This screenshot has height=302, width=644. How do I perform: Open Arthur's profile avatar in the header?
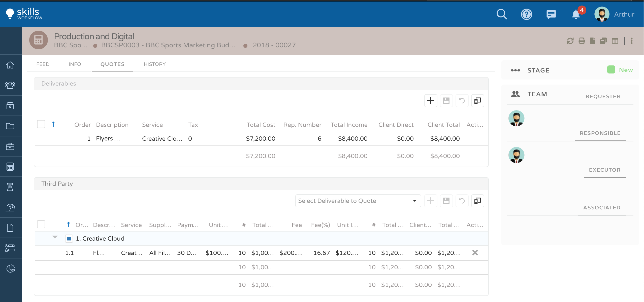pyautogui.click(x=602, y=14)
